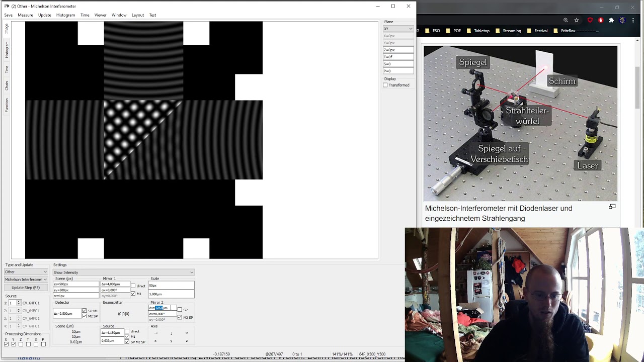Click the browser profile avatar icon
Viewport: 644px width, 362px height.
click(x=622, y=20)
